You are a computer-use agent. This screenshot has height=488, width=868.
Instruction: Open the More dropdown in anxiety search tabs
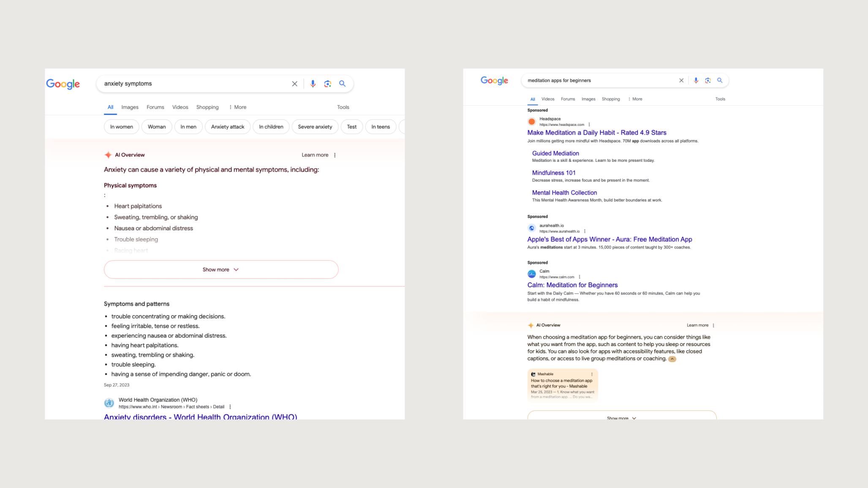pos(238,107)
